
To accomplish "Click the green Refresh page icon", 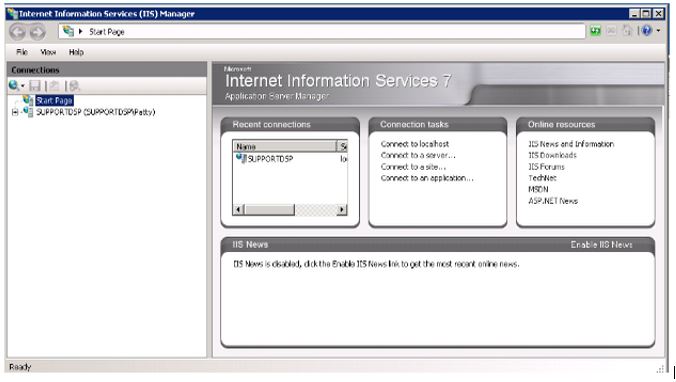I will tap(595, 31).
